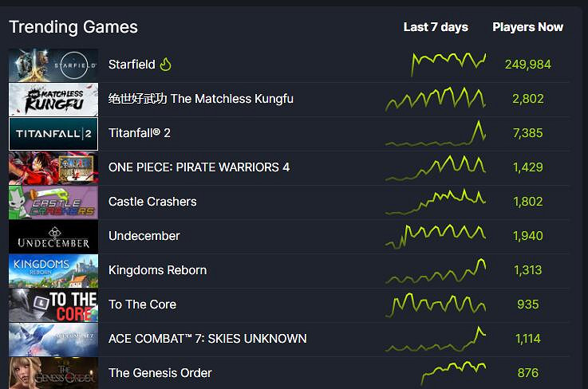Sort by Last 7 days column
This screenshot has height=389, width=588.
(x=436, y=27)
